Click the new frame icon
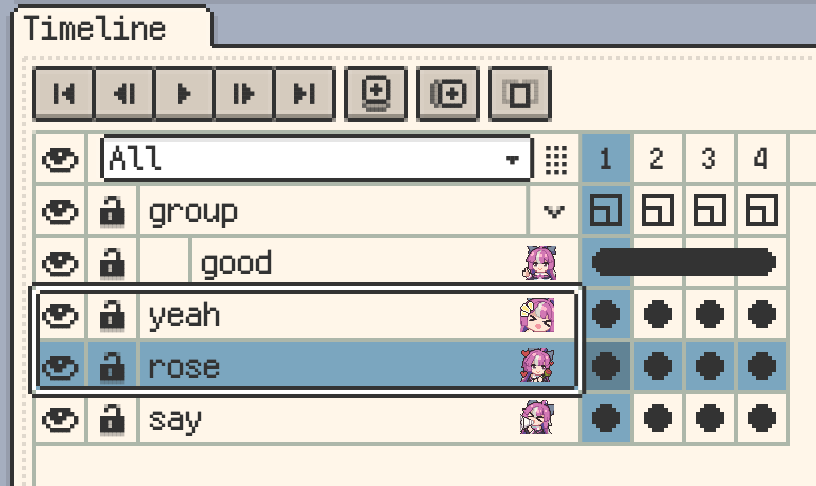This screenshot has width=816, height=486. coord(448,94)
